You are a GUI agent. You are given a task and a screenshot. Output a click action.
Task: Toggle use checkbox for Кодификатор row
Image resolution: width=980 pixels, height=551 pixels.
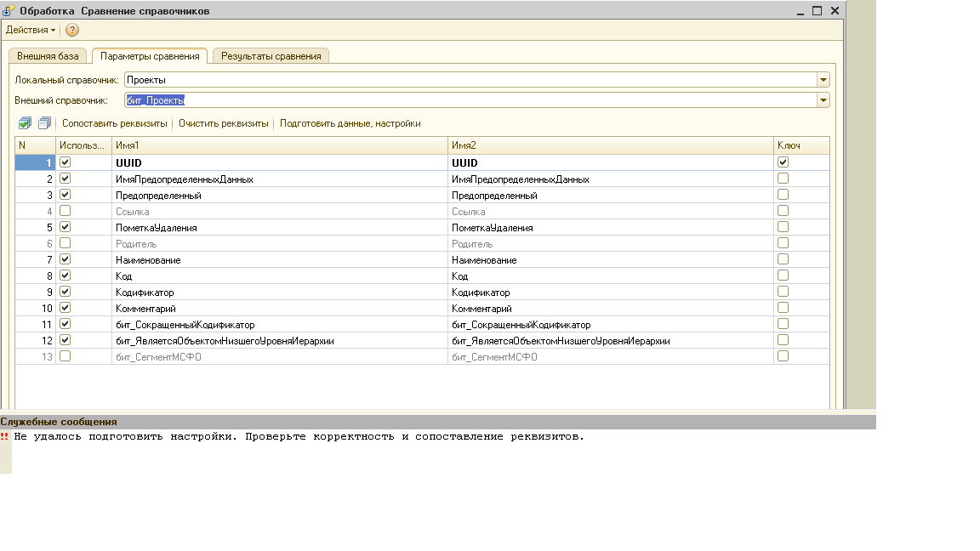(x=65, y=292)
